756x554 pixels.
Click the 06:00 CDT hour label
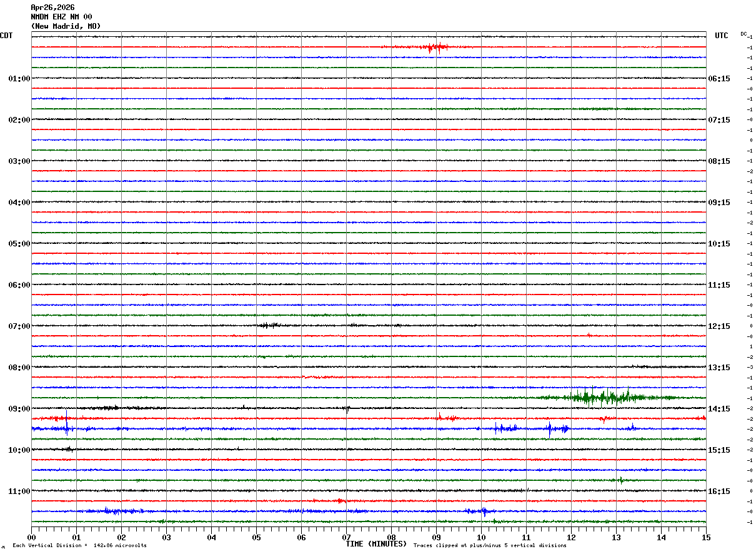pyautogui.click(x=19, y=285)
